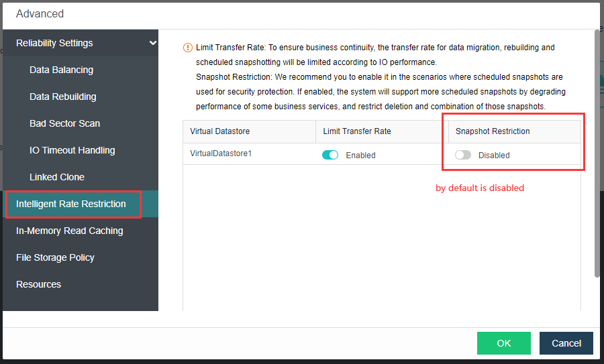This screenshot has width=604, height=364.
Task: Click the Snapshot Restriction column header
Action: (x=493, y=131)
